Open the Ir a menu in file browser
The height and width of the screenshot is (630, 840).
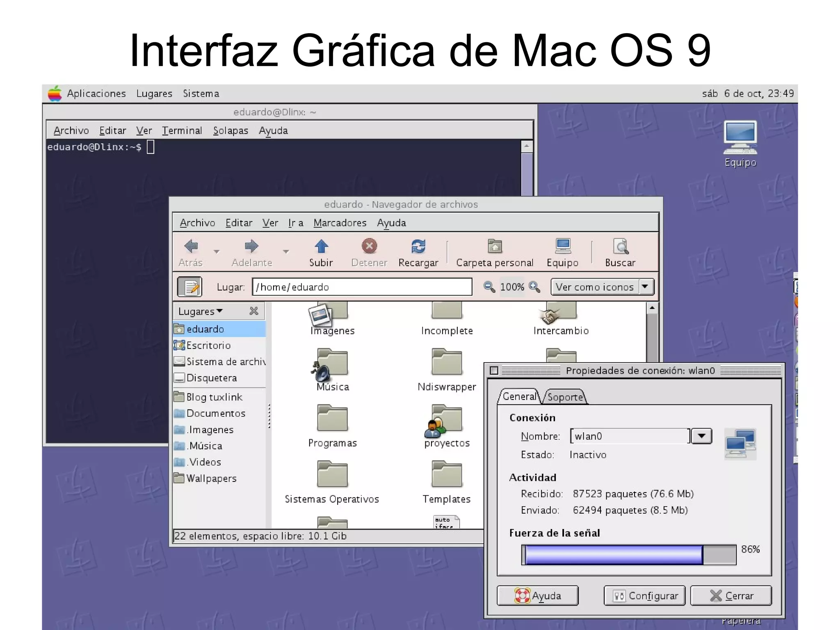pos(296,223)
